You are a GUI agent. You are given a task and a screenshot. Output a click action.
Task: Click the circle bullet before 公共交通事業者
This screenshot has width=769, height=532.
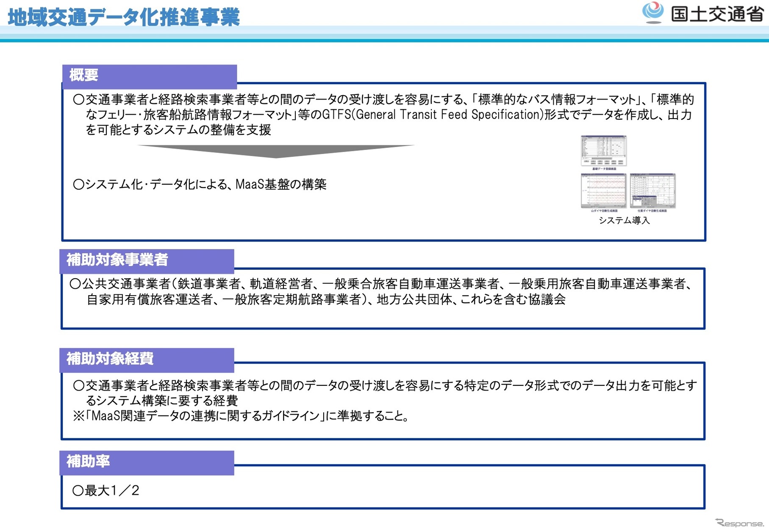75,284
